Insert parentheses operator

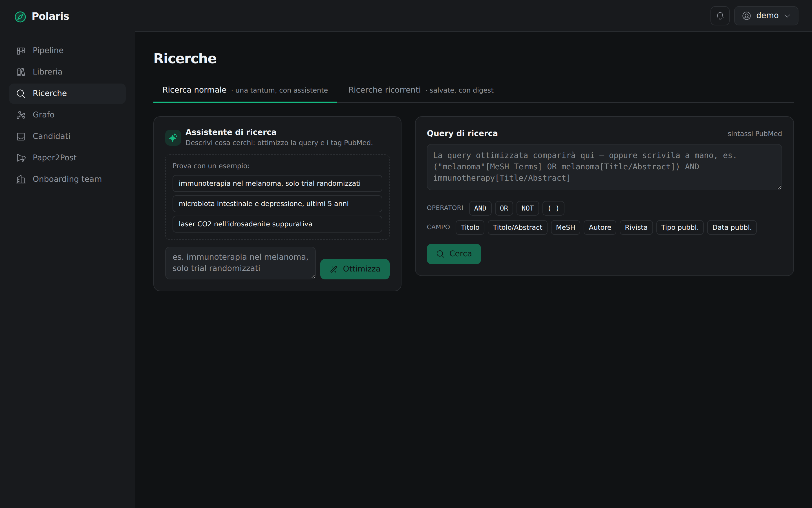click(553, 208)
